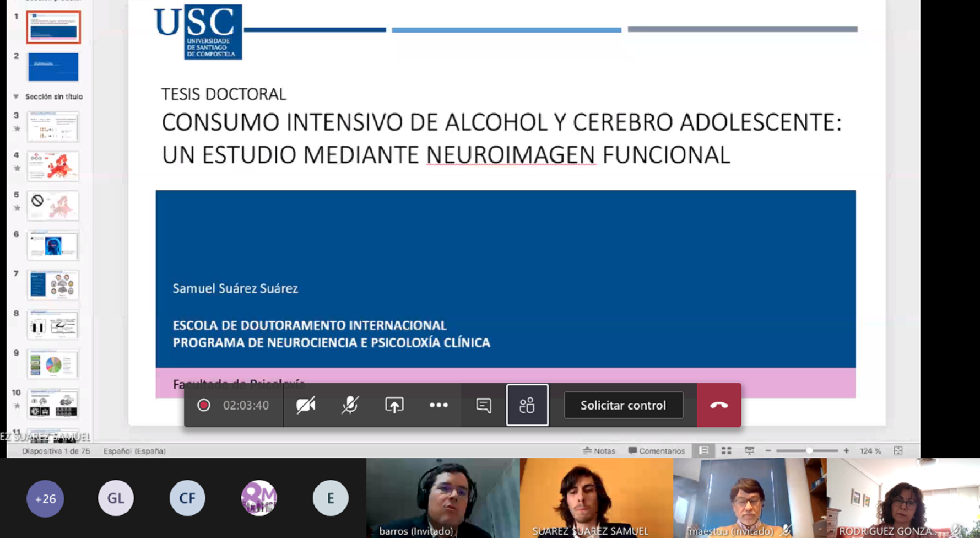This screenshot has width=980, height=538.
Task: Turn on the camera in call toolbar
Action: pos(306,405)
